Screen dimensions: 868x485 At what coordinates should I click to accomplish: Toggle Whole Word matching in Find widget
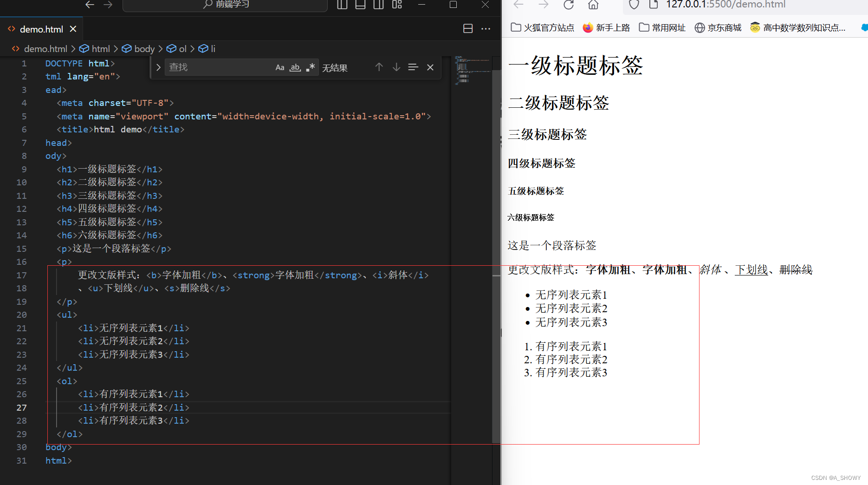pos(295,67)
